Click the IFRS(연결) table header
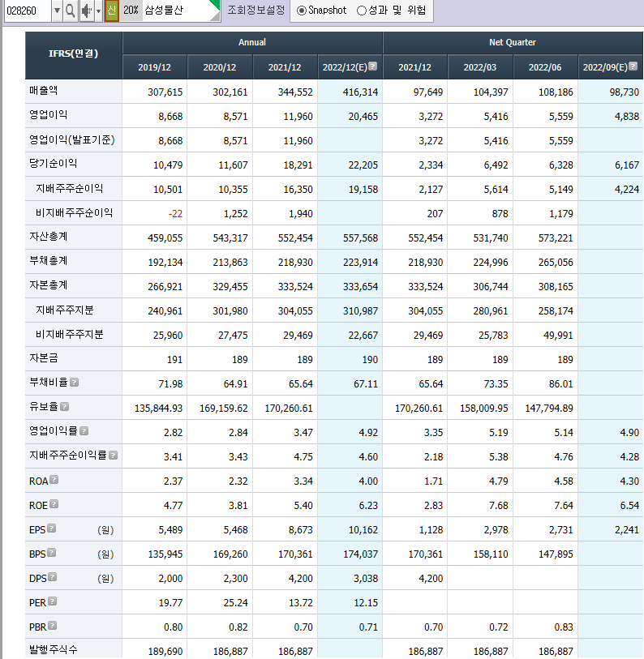The image size is (644, 659). click(74, 54)
